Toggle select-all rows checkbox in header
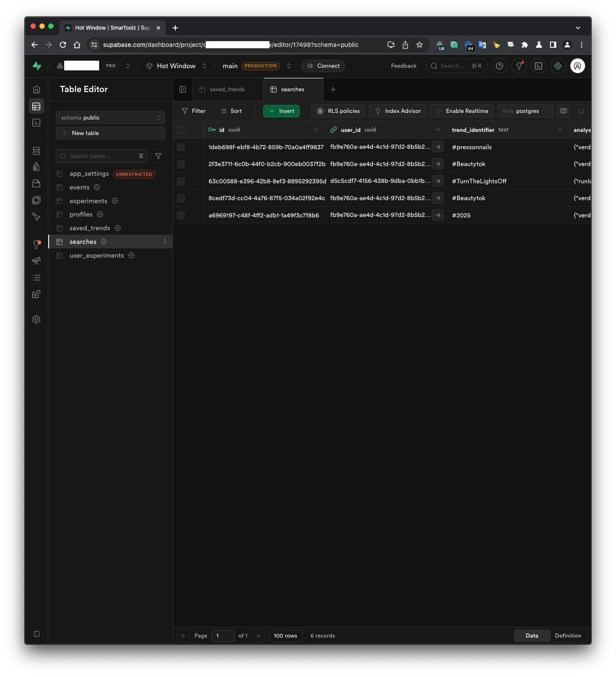The height and width of the screenshot is (677, 616). tap(181, 130)
